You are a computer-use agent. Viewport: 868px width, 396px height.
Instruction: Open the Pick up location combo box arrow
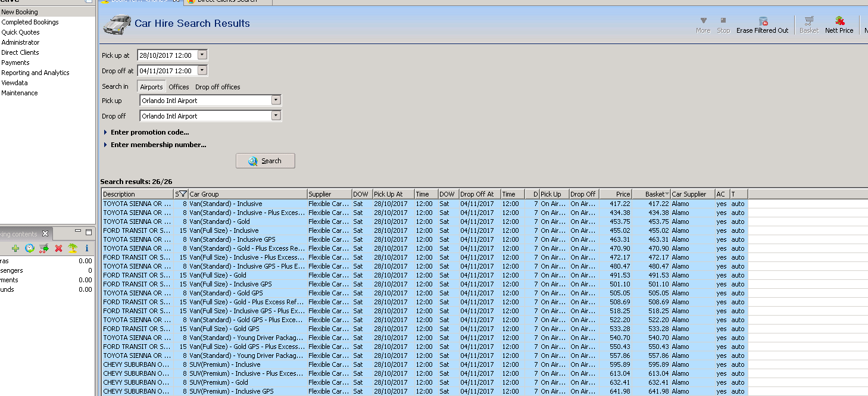[276, 100]
